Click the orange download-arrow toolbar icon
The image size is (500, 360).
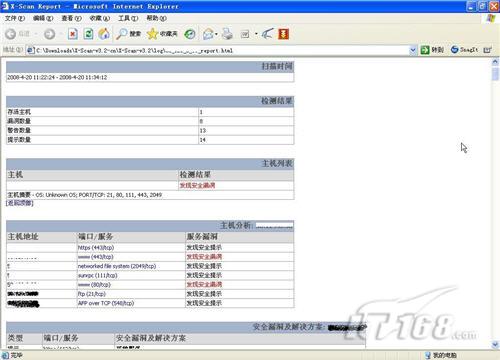pyautogui.click(x=283, y=34)
